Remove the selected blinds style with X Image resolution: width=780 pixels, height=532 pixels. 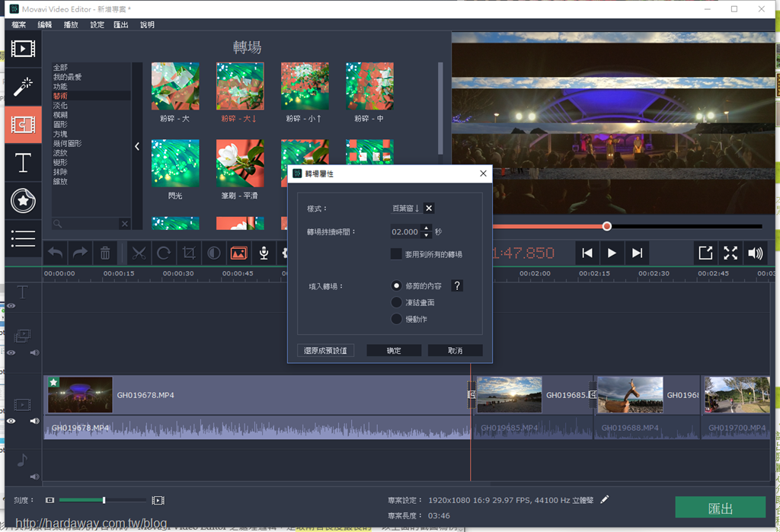(x=429, y=209)
